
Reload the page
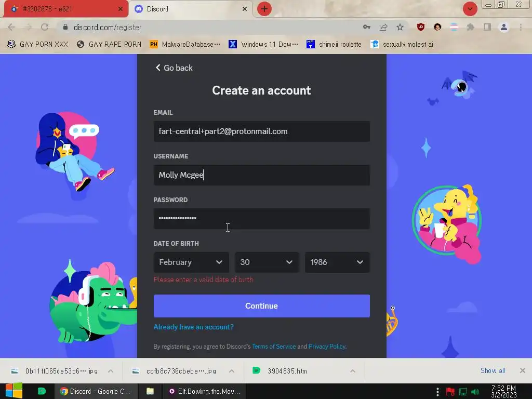point(45,27)
